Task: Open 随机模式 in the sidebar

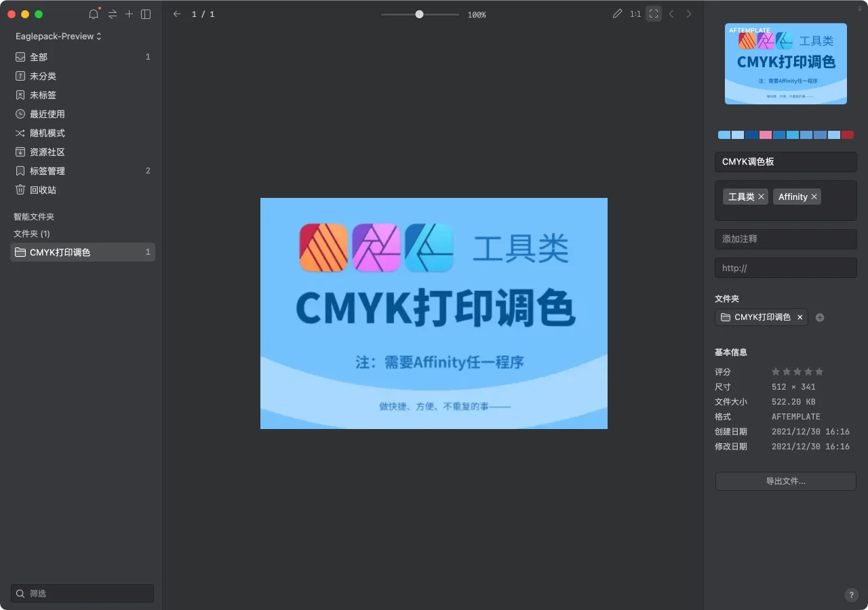Action: (83, 133)
